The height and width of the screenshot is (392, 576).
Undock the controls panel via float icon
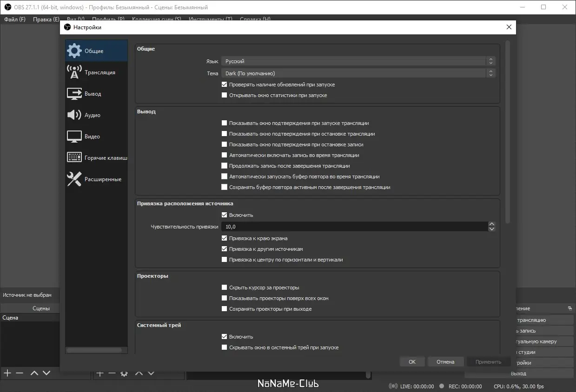(x=570, y=308)
